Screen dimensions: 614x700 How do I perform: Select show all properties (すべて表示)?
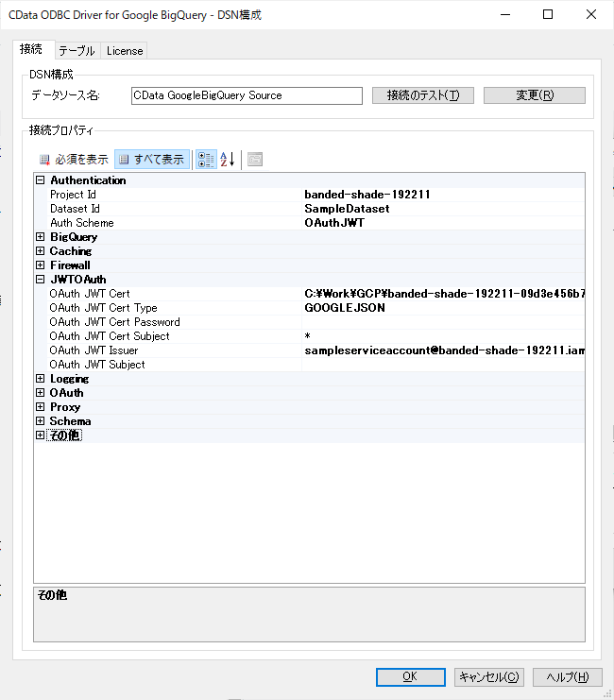tap(152, 160)
